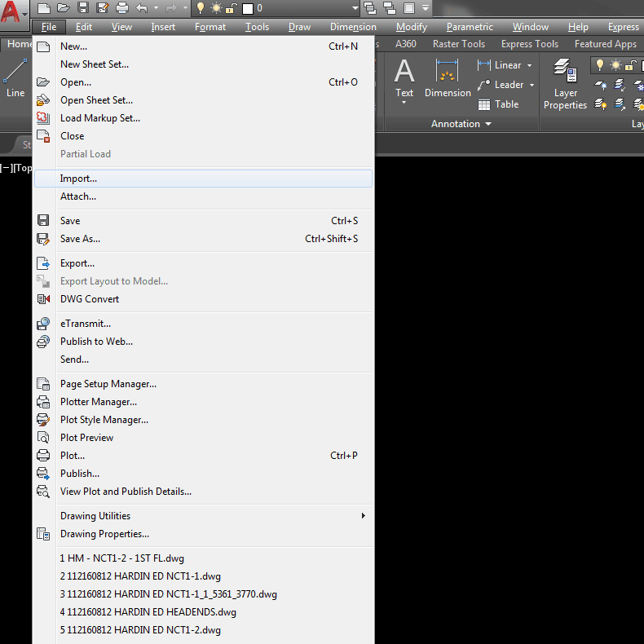Open the File menu
The width and height of the screenshot is (644, 644).
click(49, 27)
